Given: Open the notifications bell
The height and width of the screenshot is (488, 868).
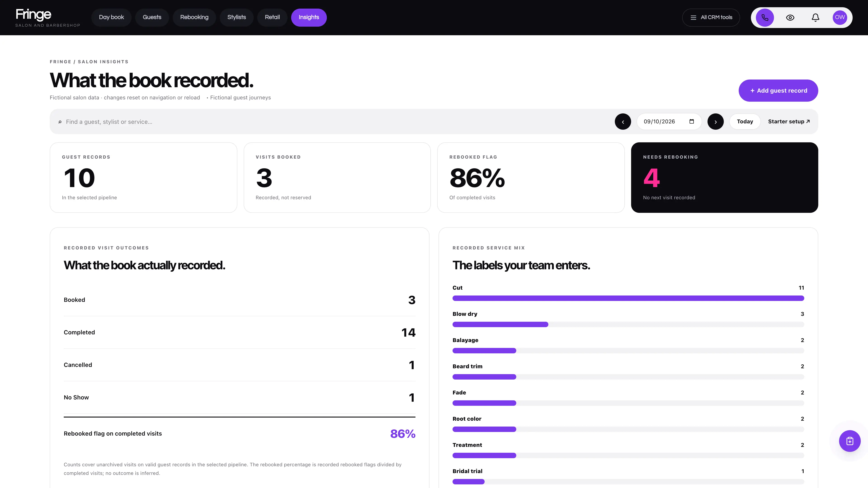Looking at the screenshot, I should click(x=815, y=18).
